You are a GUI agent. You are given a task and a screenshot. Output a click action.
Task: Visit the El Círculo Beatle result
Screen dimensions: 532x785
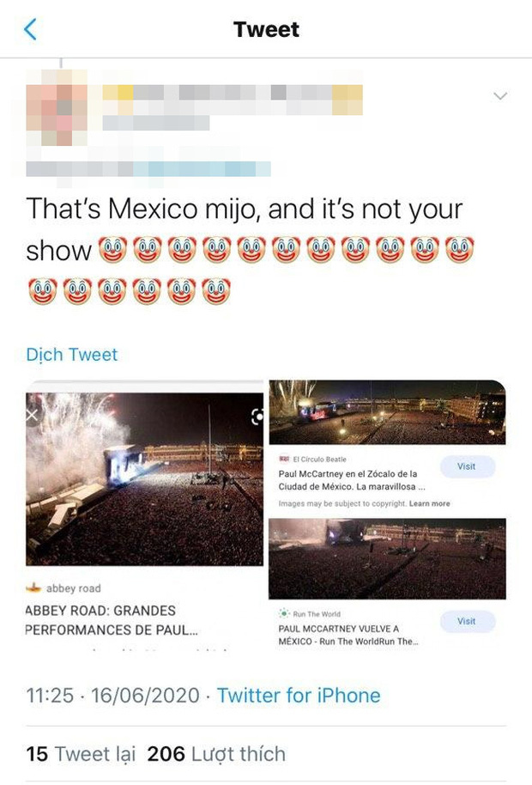468,466
